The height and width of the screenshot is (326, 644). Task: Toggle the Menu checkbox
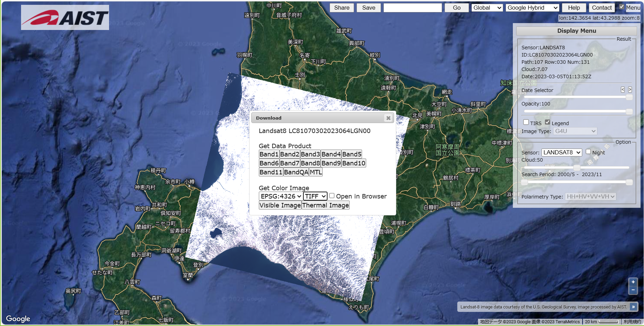tap(622, 7)
